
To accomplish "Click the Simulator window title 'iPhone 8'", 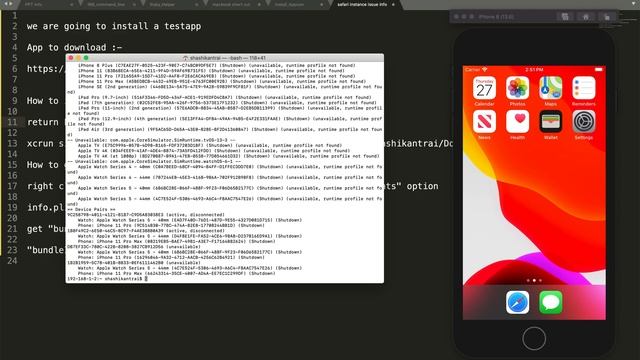I will point(496,17).
